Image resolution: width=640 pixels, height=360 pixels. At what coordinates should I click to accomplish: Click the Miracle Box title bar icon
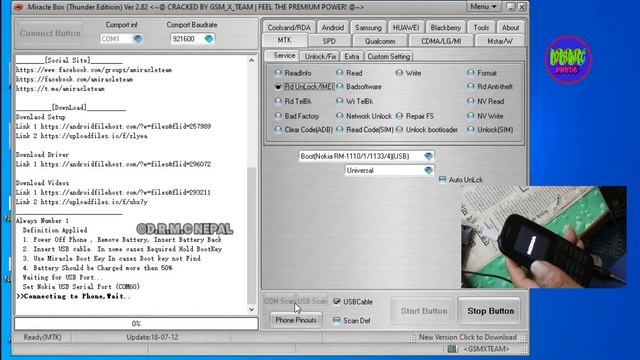pos(20,7)
